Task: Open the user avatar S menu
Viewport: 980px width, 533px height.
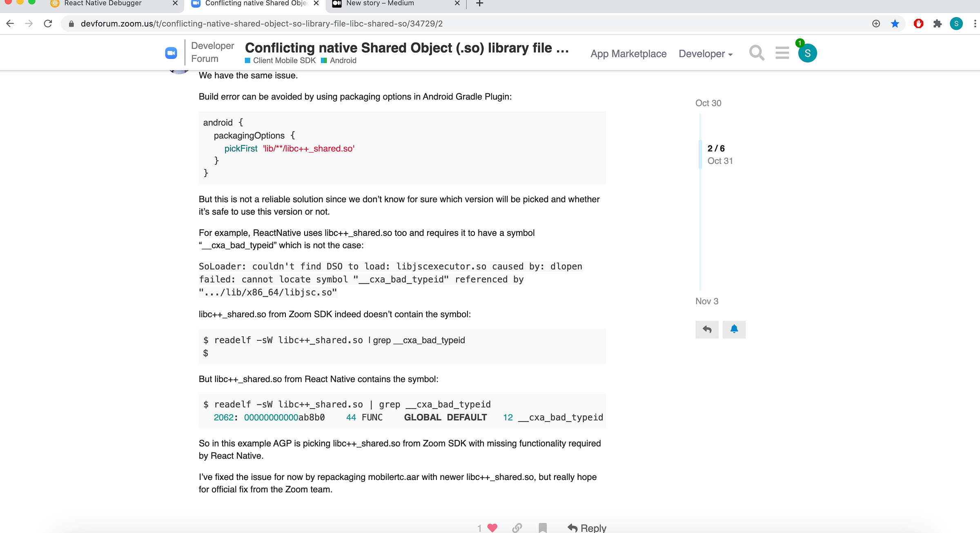Action: coord(807,53)
